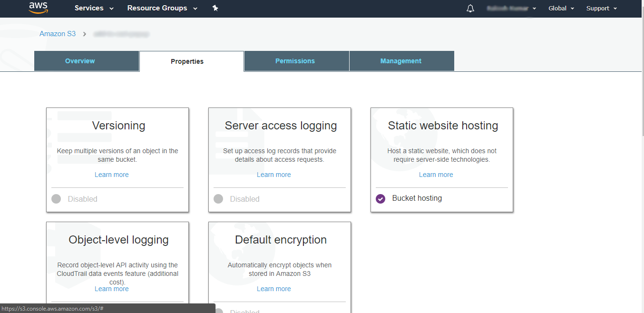
Task: Click the breadcrumb chevron after Amazon S3
Action: click(x=85, y=34)
